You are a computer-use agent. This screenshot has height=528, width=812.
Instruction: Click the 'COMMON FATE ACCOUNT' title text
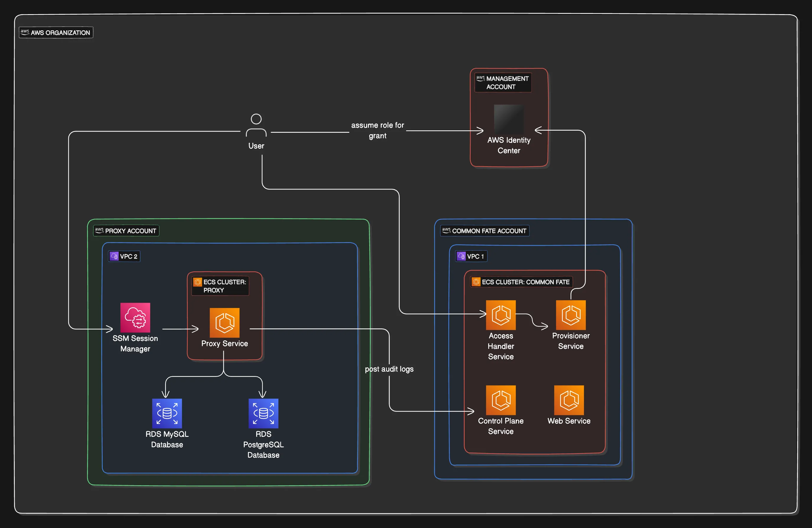[489, 231]
